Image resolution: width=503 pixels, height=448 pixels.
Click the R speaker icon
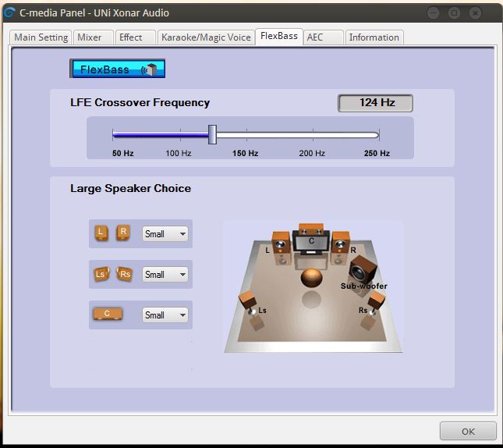[123, 232]
